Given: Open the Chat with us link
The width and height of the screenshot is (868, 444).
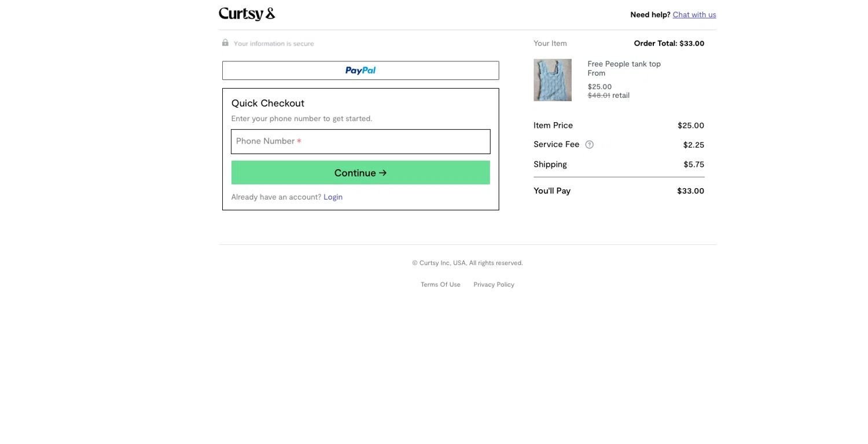Looking at the screenshot, I should click(x=694, y=14).
